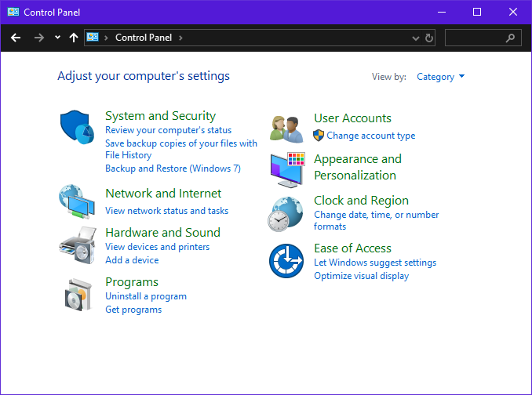532x395 pixels.
Task: Click the Ease of Access icon
Action: (x=286, y=260)
